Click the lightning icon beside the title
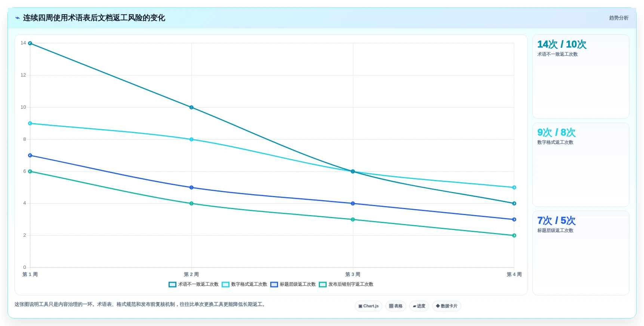This screenshot has height=326, width=644. pos(17,18)
